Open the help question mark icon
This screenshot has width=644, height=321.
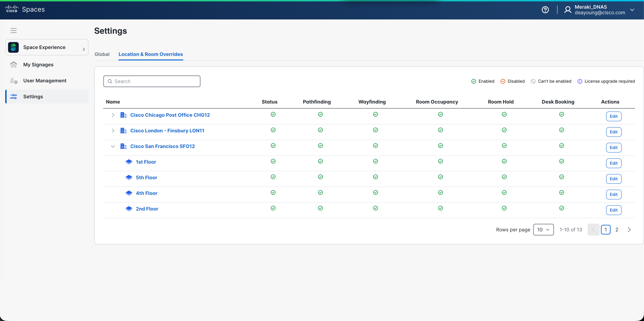545,10
